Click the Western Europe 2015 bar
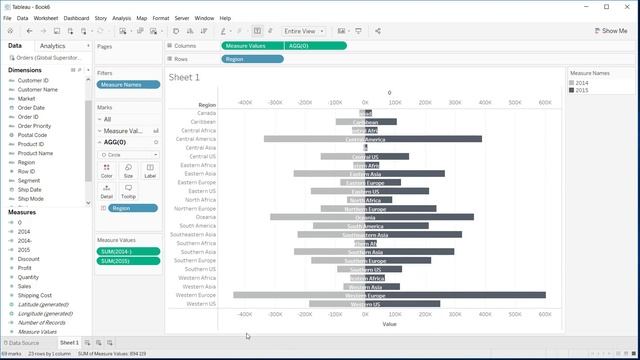This screenshot has height=360, width=640. tap(456, 295)
